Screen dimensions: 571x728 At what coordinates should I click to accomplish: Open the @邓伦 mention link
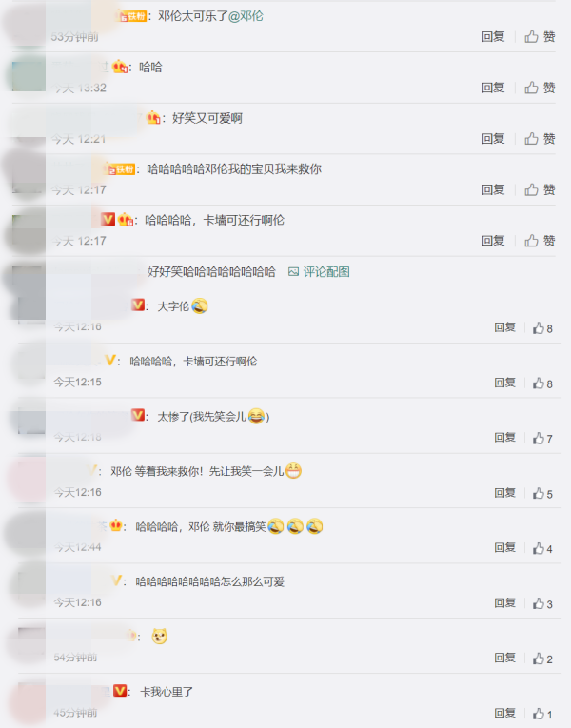(246, 16)
